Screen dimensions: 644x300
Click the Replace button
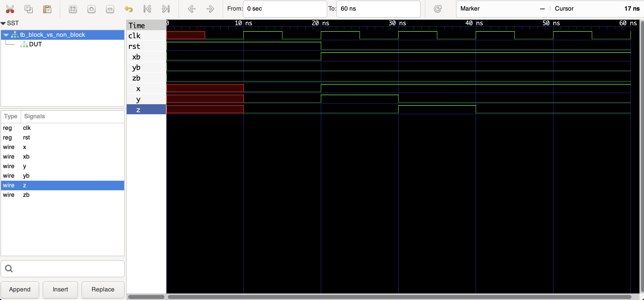click(x=103, y=289)
